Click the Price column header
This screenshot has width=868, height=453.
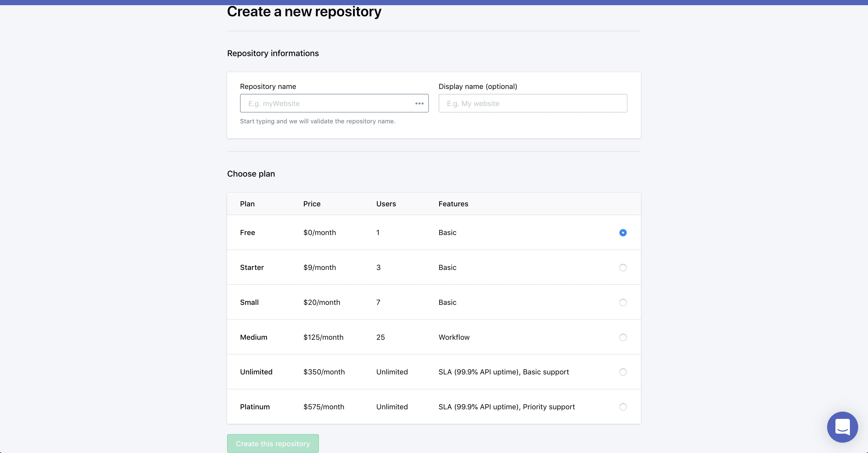[x=312, y=204]
